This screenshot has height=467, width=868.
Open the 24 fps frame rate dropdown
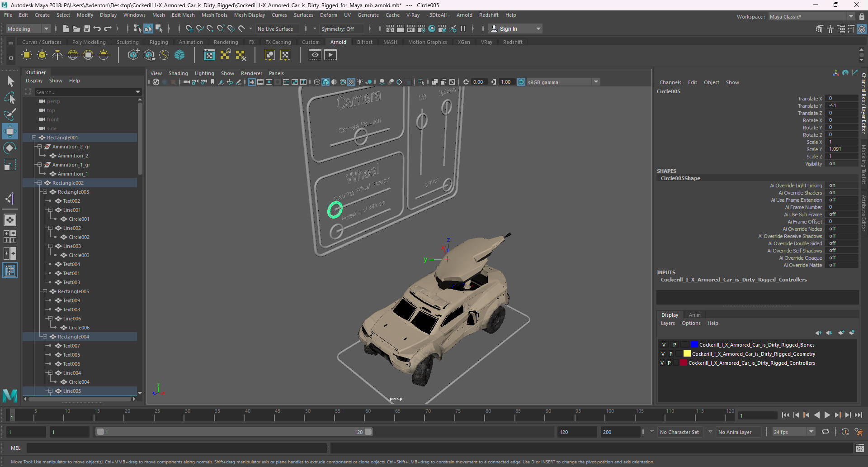pos(794,432)
